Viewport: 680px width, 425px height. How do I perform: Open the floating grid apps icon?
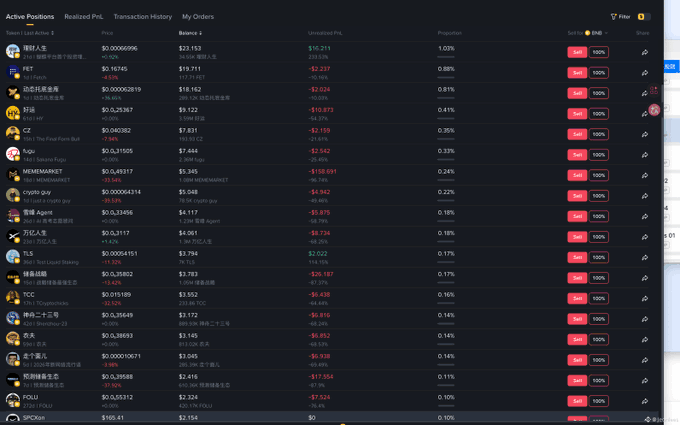[654, 90]
